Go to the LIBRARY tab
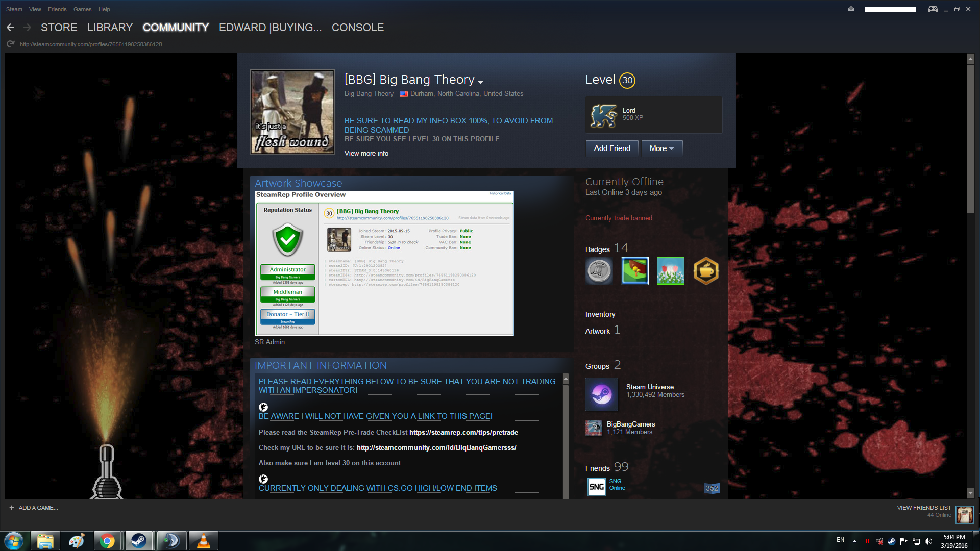Screen dimensions: 980x551 pos(110,28)
